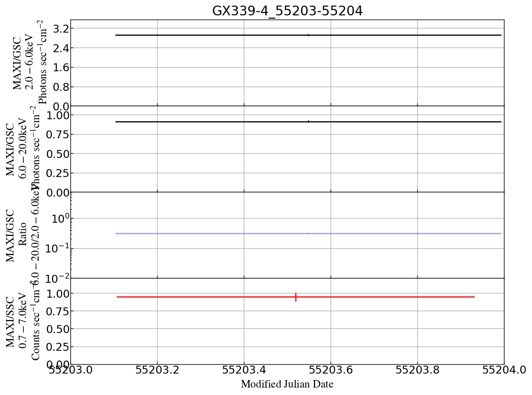The height and width of the screenshot is (395, 532).
Task: Click the blue hardness ratio line
Action: (x=308, y=234)
